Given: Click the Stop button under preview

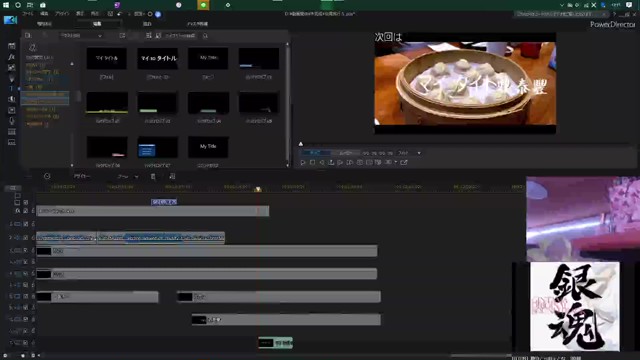Looking at the screenshot, I should tap(312, 162).
